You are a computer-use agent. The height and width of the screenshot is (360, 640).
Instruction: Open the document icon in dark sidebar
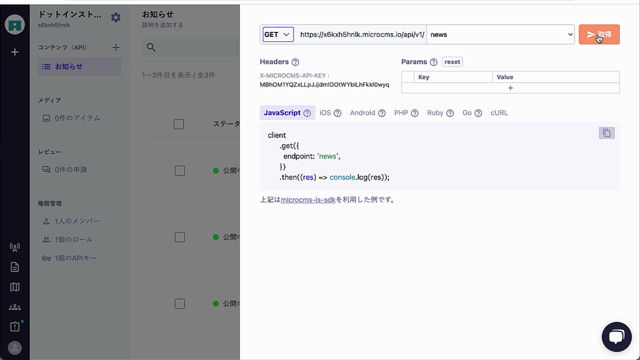point(15,267)
